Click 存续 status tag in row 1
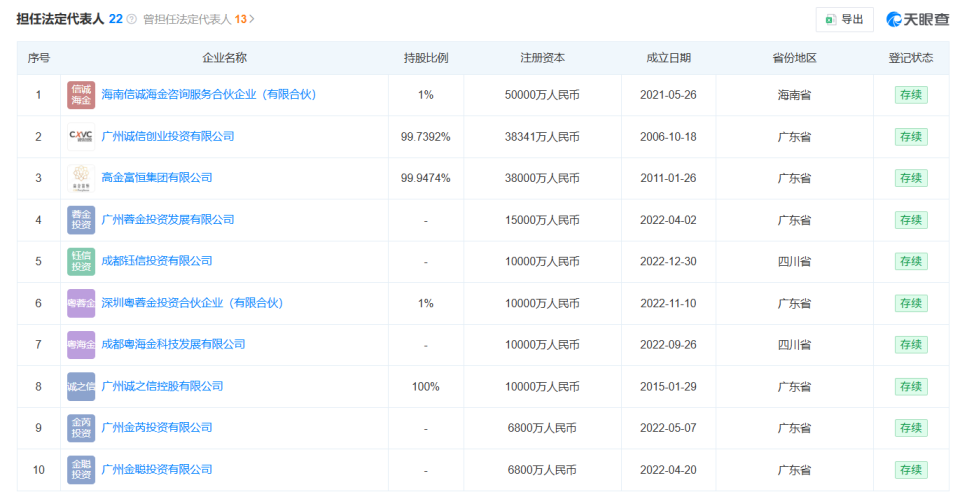 point(910,95)
